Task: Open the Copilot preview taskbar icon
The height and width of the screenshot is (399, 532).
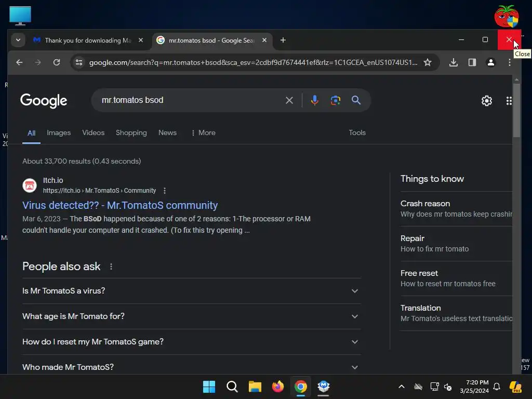Action: pos(516,387)
